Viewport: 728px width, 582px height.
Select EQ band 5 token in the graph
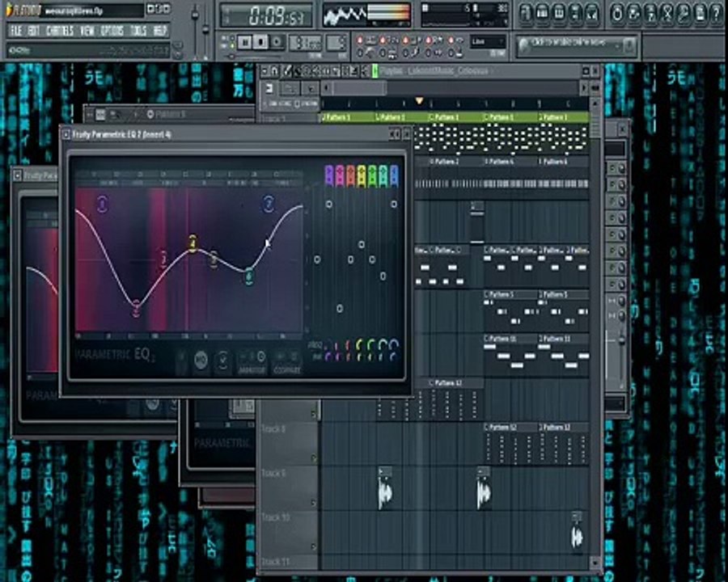pos(214,259)
